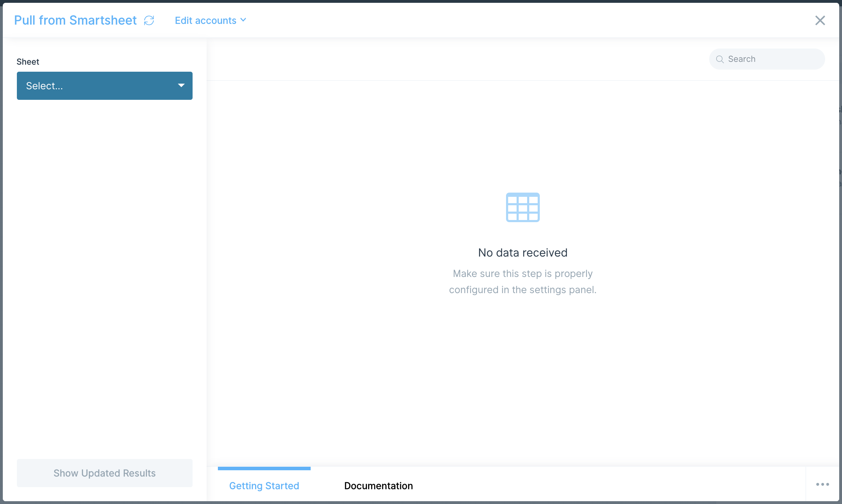Switch to the Getting Started tab

click(x=264, y=485)
